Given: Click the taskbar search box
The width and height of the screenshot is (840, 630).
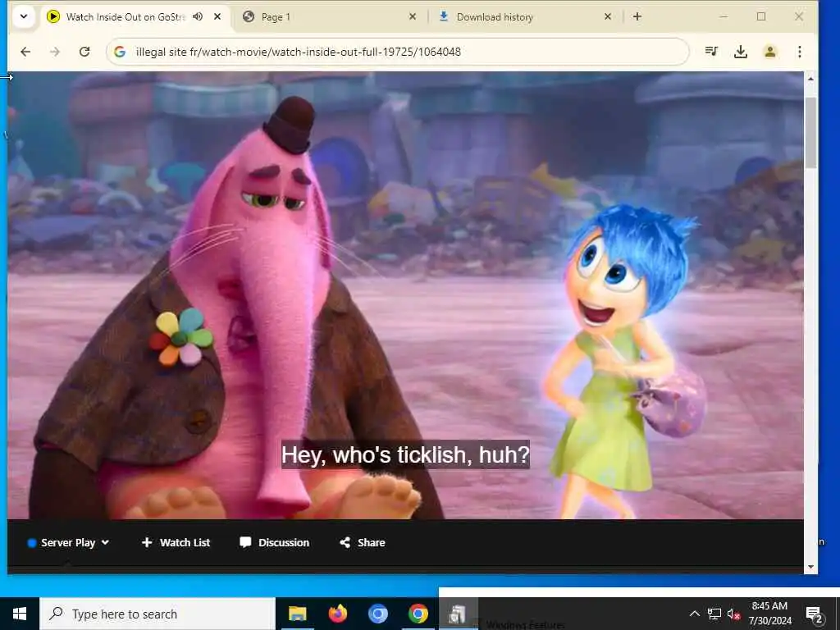Looking at the screenshot, I should pos(157,614).
